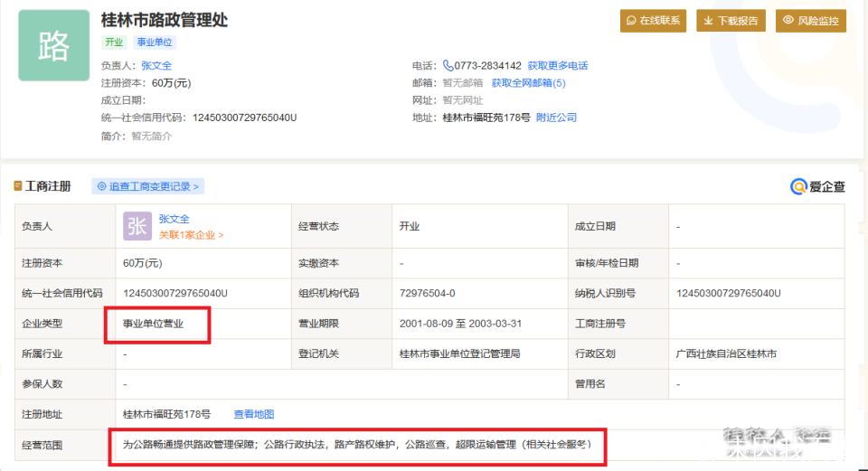
Task: Open 附近公司 next to the address
Action: pos(556,118)
